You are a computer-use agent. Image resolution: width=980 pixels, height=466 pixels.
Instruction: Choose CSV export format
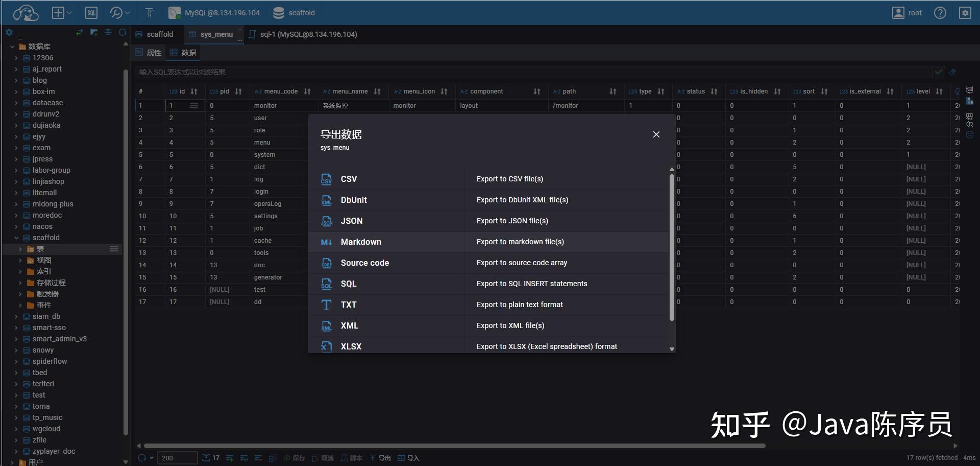488,179
